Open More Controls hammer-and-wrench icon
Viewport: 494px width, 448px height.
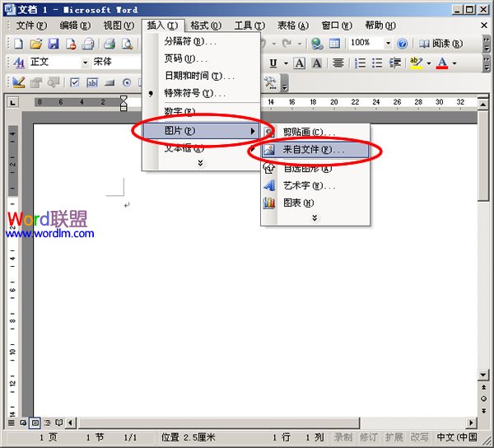[270, 83]
